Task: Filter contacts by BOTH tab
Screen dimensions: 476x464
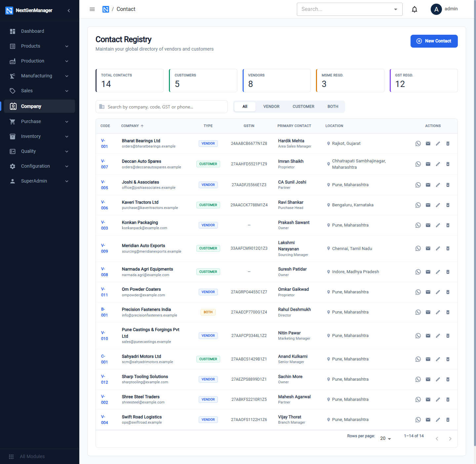Action: pyautogui.click(x=333, y=106)
